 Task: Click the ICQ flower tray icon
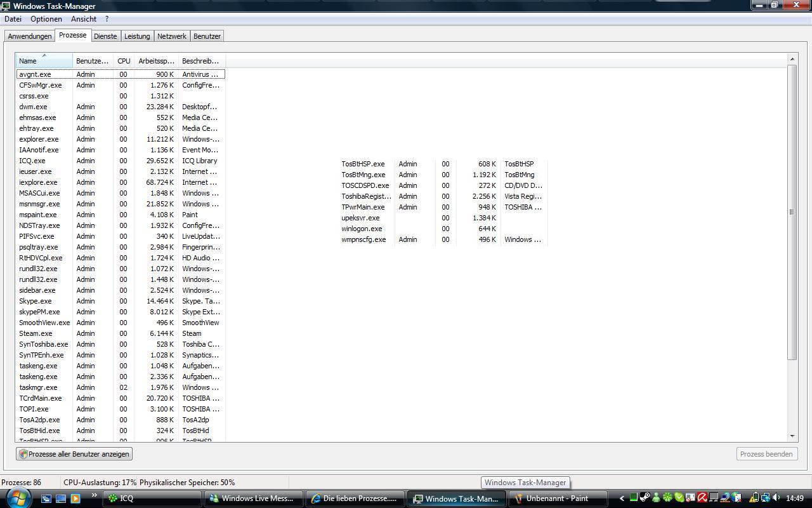[x=667, y=498]
